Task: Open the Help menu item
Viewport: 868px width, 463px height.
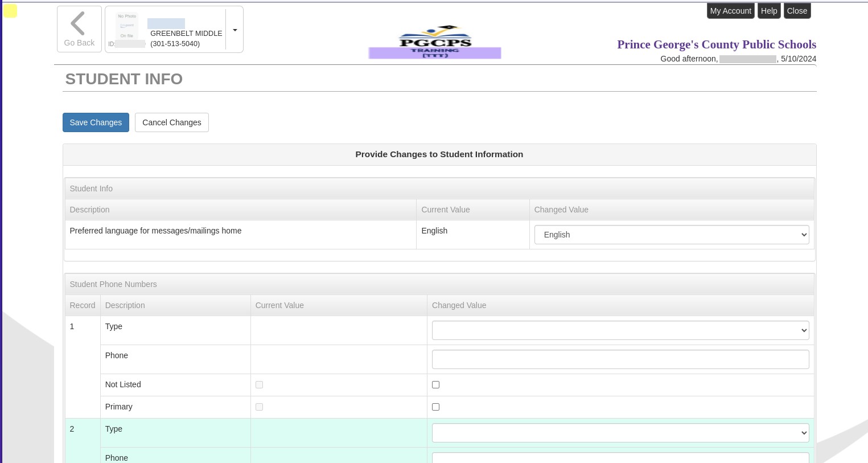Action: coord(768,11)
